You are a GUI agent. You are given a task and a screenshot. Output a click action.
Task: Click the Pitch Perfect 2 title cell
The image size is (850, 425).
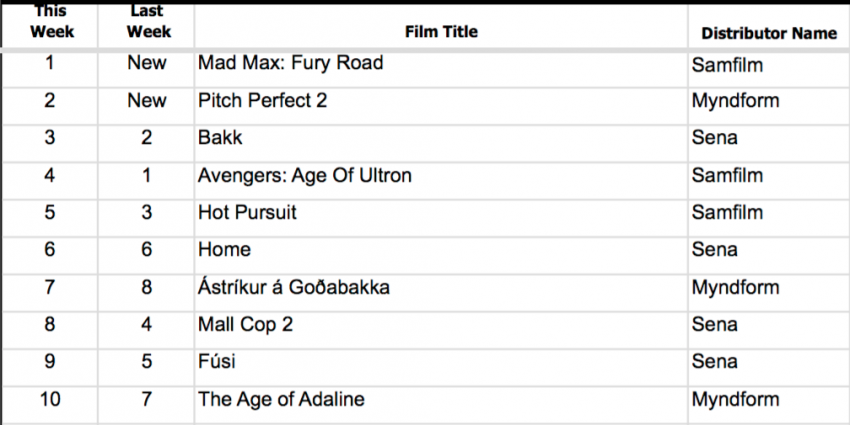441,106
